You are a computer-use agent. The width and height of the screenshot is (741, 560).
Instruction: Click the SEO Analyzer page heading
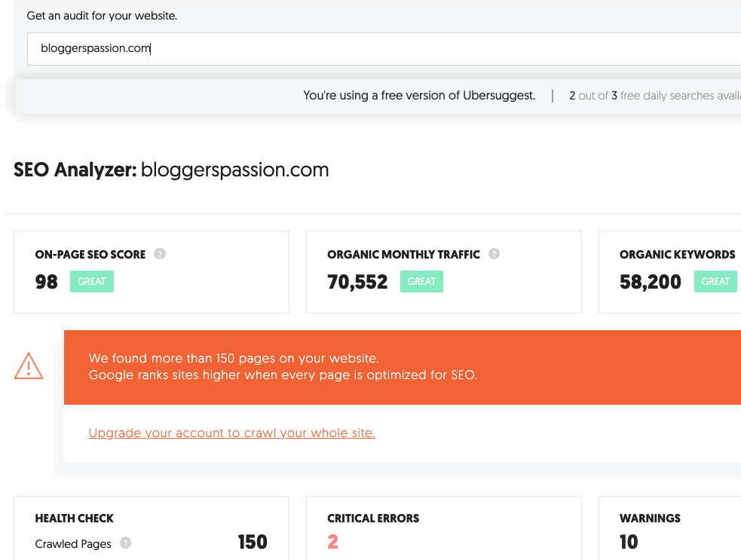pos(171,170)
